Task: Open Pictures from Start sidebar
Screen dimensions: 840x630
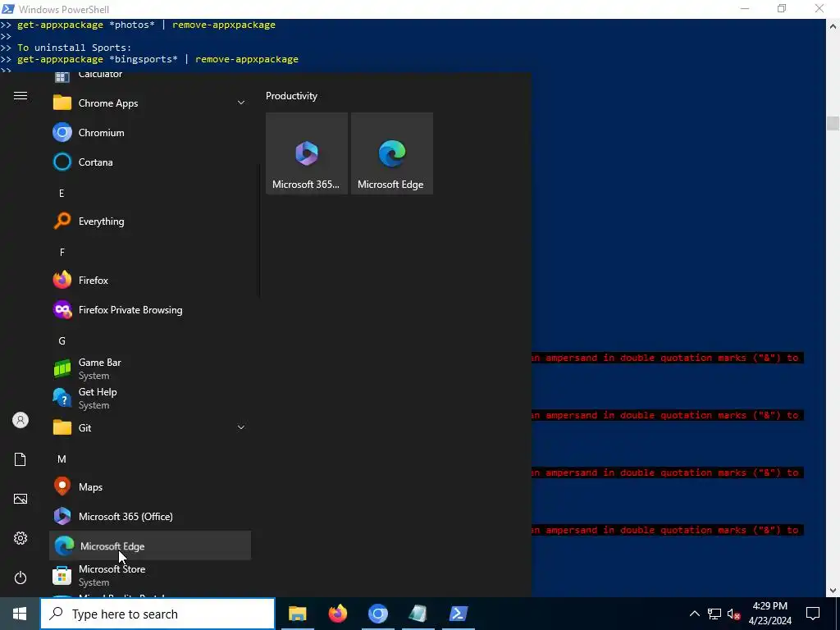Action: point(21,499)
